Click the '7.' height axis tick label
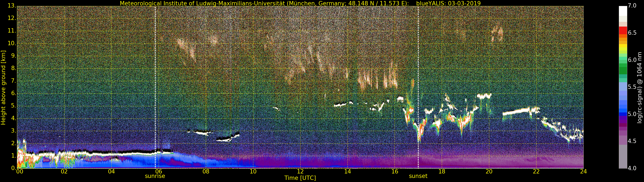 click(13, 81)
